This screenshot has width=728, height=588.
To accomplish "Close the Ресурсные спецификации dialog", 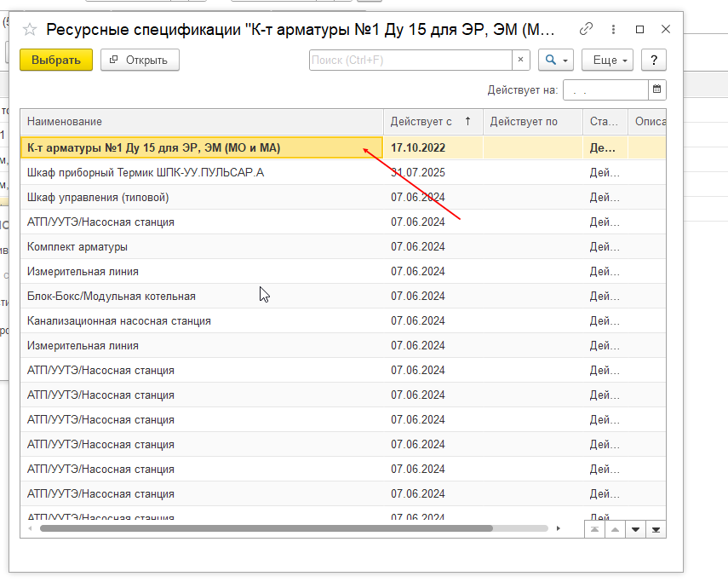I will pos(666,29).
